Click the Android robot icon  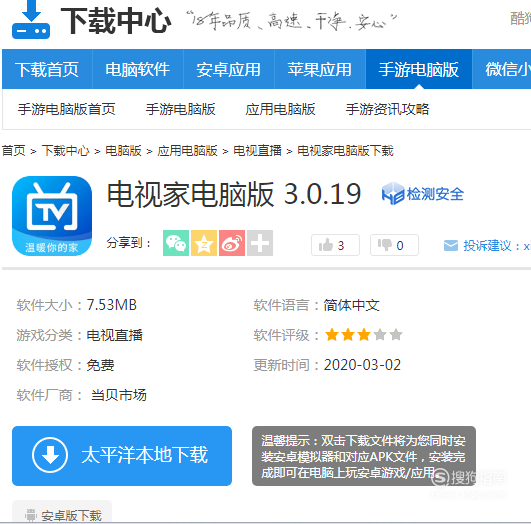[x=30, y=515]
